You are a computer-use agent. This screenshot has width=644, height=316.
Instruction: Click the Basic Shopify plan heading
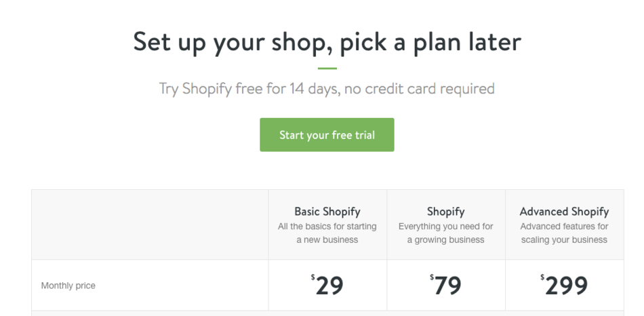(x=327, y=212)
